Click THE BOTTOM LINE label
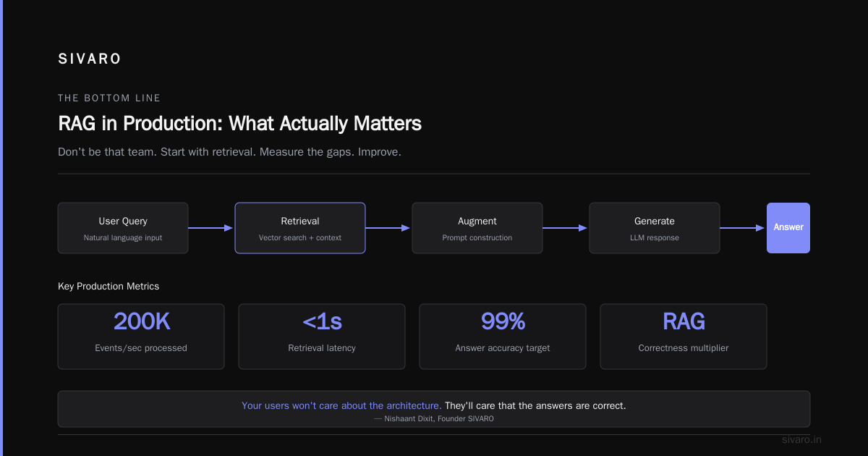Image resolution: width=868 pixels, height=456 pixels. tap(109, 98)
